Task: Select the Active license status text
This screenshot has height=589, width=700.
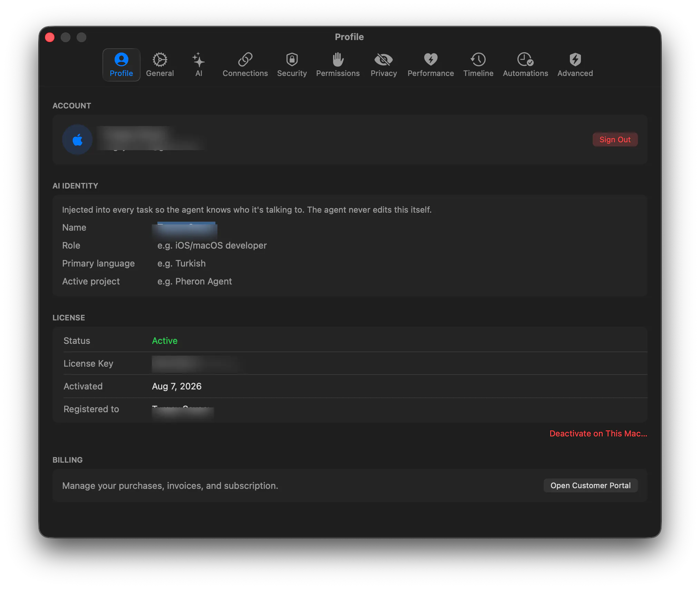Action: [165, 341]
